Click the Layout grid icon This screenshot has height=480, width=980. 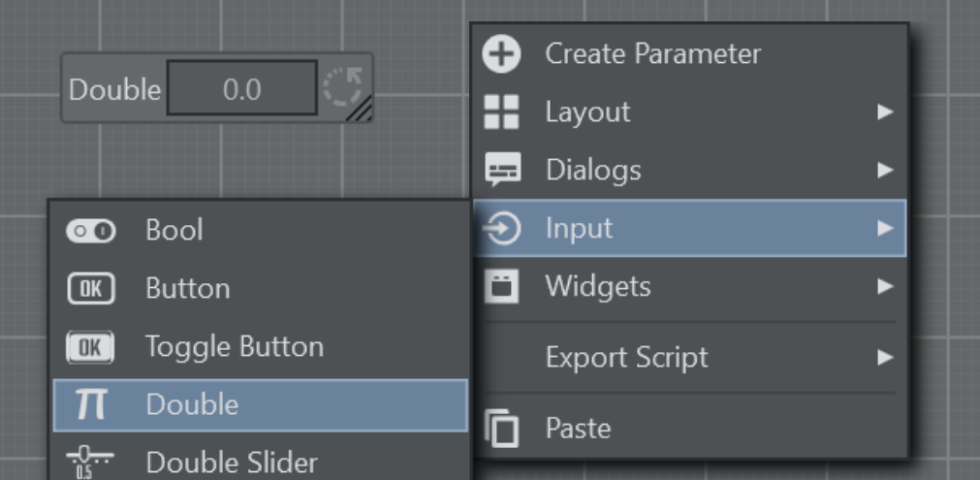(501, 112)
